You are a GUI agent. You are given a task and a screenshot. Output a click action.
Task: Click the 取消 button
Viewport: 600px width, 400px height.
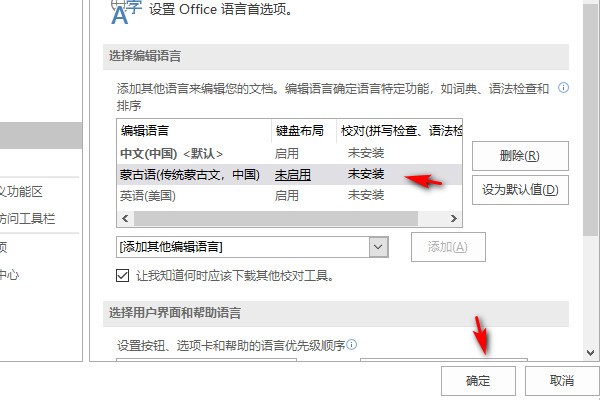tap(562, 381)
